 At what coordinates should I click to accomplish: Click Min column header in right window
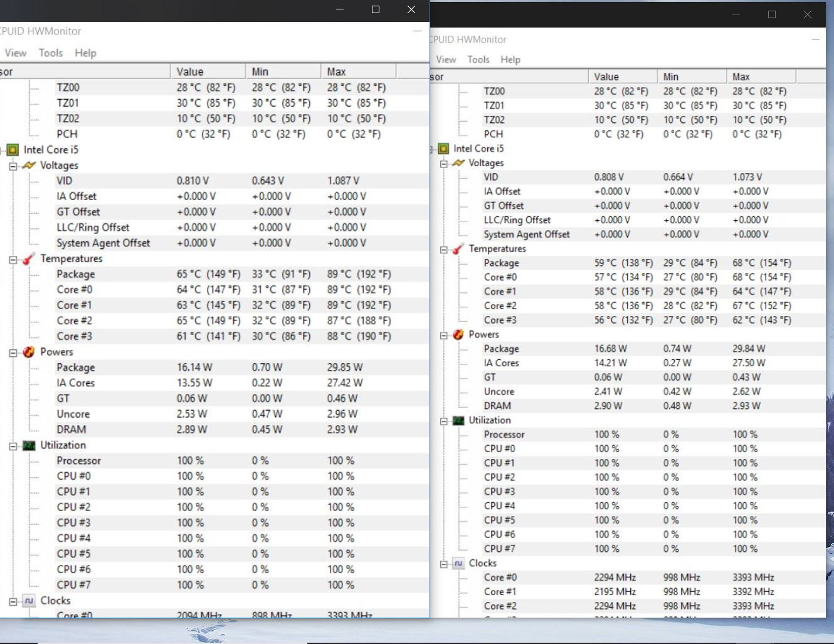692,77
